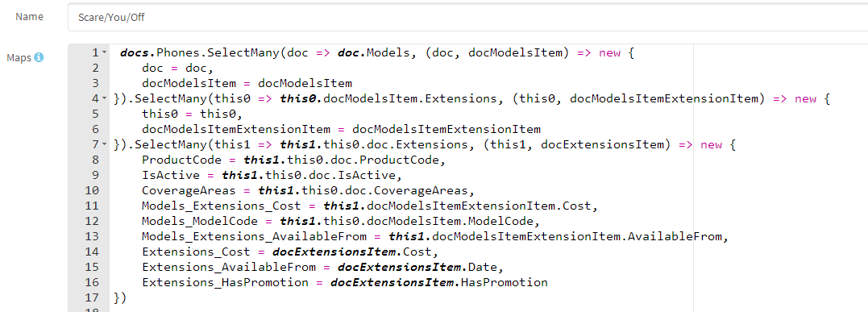The image size is (868, 312).
Task: Click the Maps label
Action: point(19,57)
